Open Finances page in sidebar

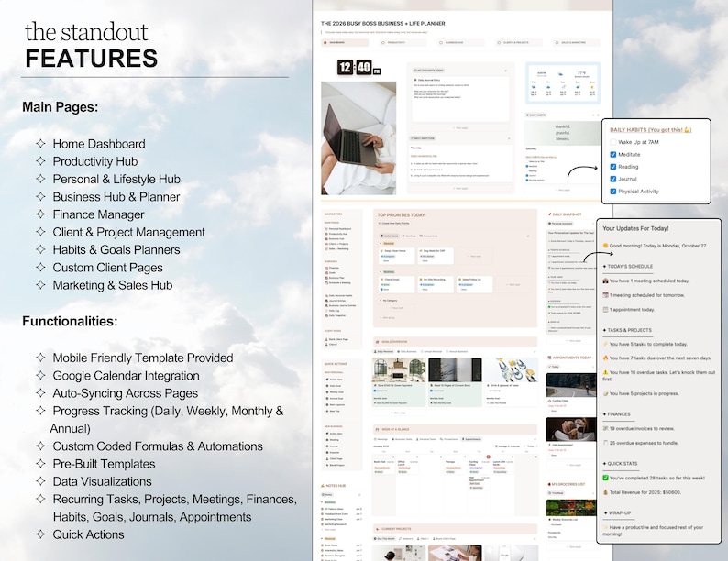[x=334, y=268]
